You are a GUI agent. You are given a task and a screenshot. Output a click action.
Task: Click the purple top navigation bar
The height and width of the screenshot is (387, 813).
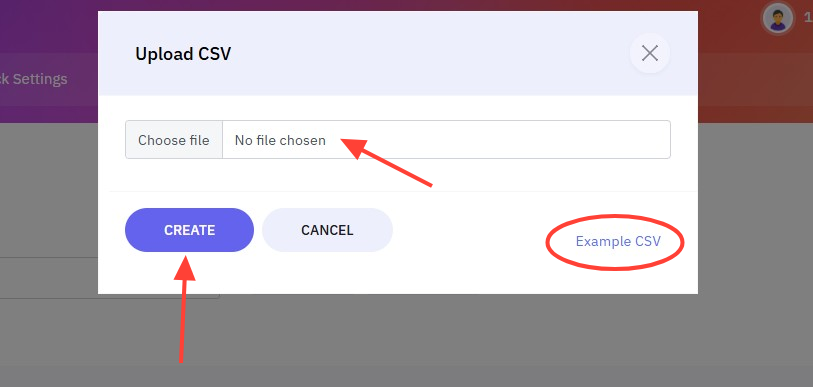(49, 26)
